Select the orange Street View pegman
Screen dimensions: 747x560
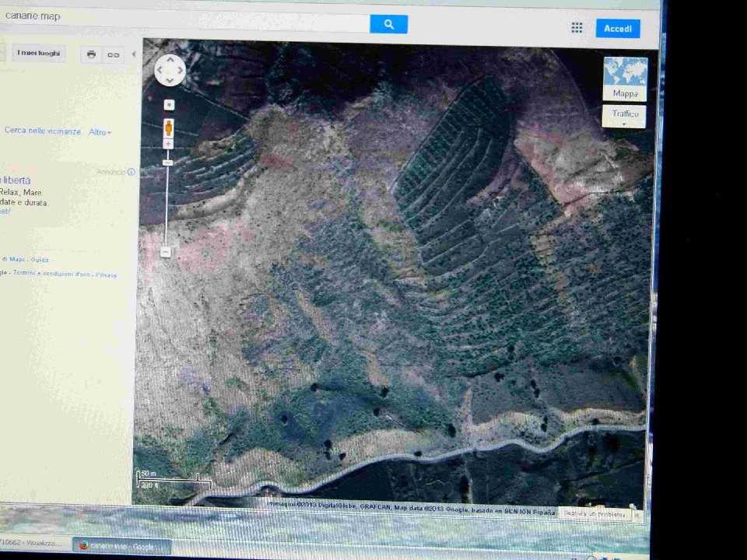point(168,128)
